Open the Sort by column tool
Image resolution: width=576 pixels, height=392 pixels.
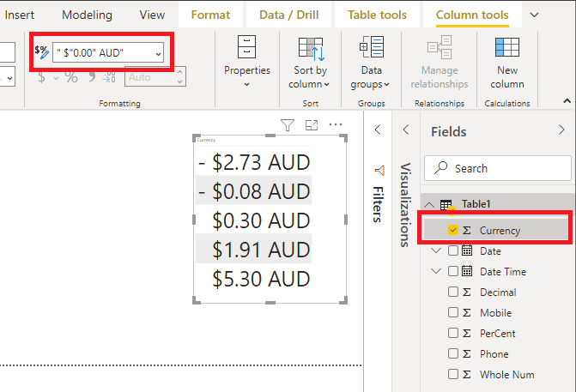pos(311,63)
